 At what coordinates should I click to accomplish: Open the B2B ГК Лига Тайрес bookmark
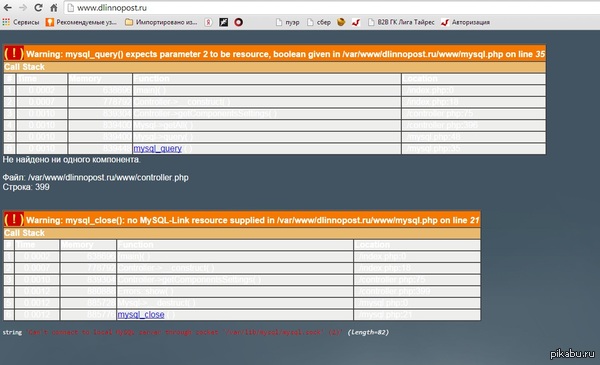(401, 22)
